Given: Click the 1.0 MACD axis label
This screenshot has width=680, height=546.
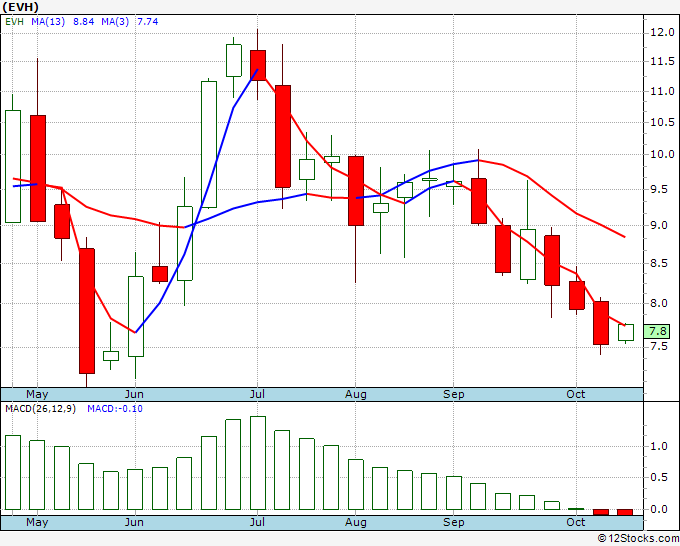Looking at the screenshot, I should [659, 446].
